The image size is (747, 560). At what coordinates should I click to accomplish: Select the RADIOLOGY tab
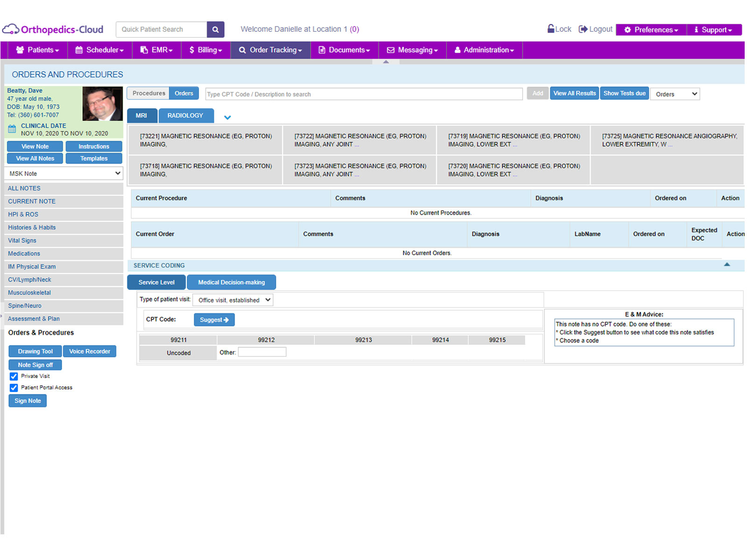coord(185,115)
